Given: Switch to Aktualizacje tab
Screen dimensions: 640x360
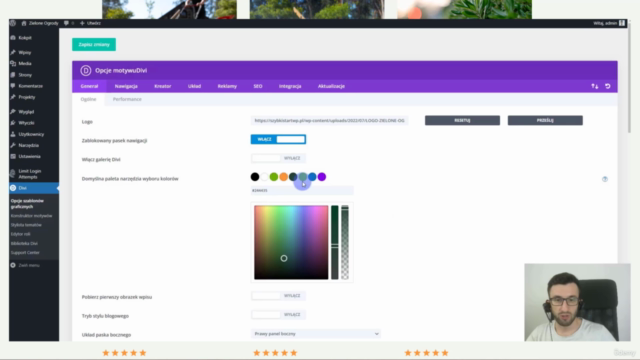Looking at the screenshot, I should (331, 86).
